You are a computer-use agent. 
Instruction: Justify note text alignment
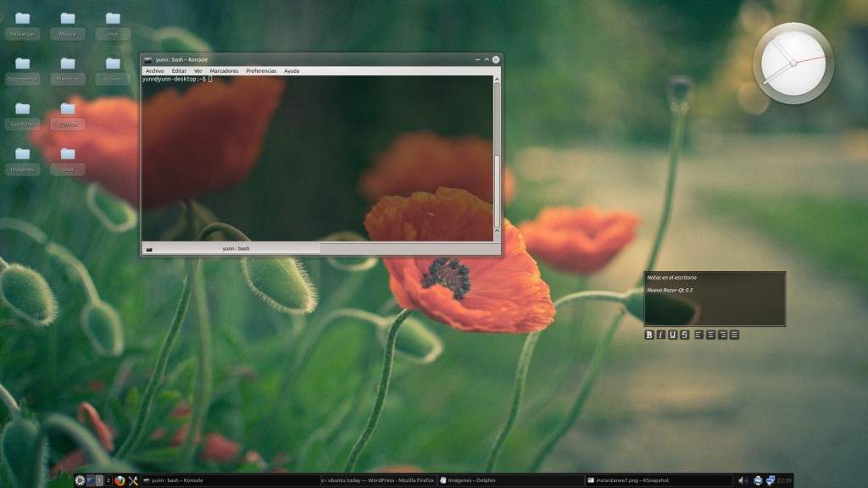735,335
